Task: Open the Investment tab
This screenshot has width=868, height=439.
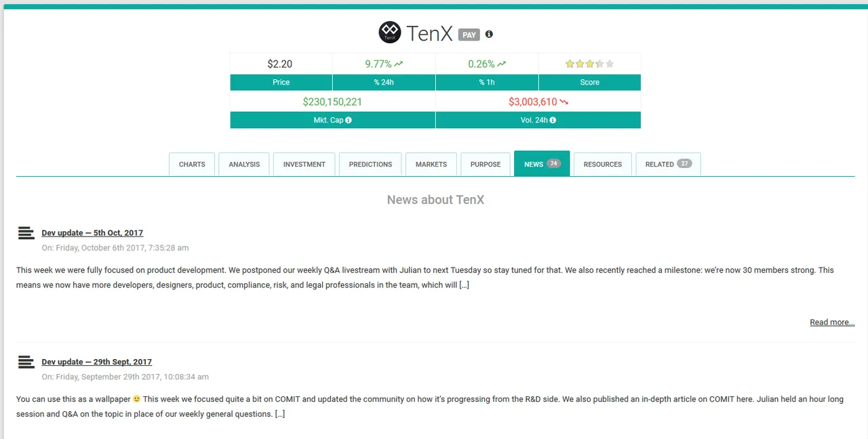Action: [304, 164]
